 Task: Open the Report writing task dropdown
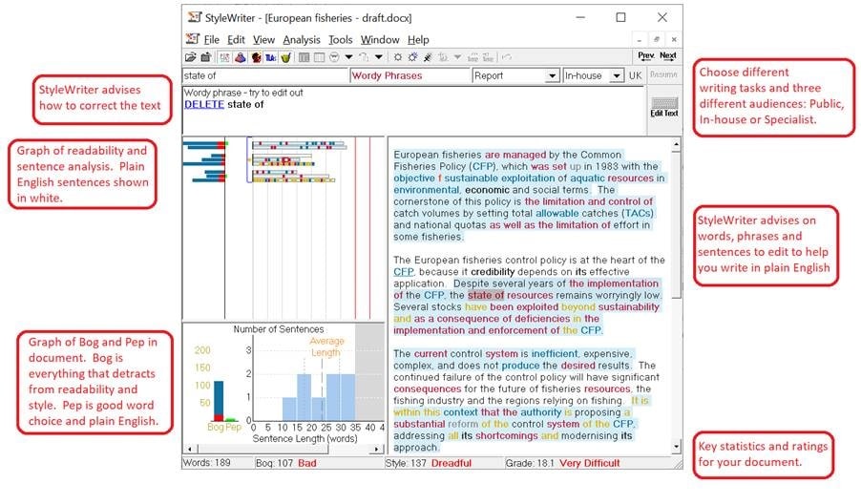(553, 75)
